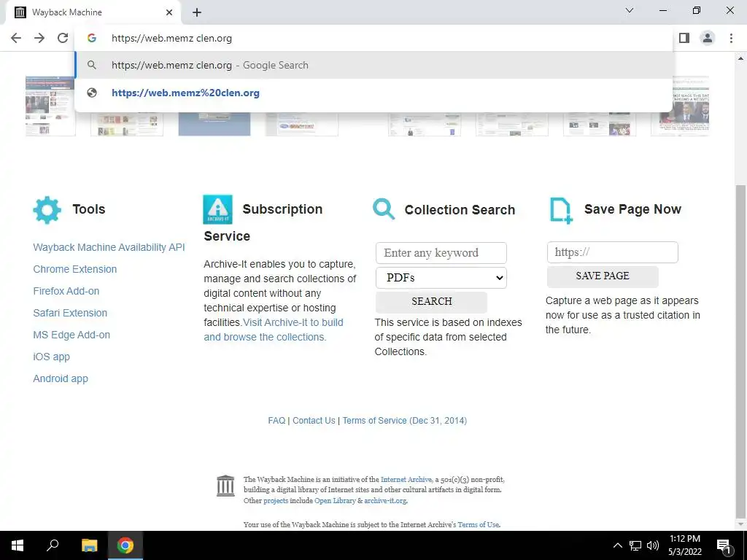
Task: Open a new browser tab
Action: pyautogui.click(x=197, y=12)
